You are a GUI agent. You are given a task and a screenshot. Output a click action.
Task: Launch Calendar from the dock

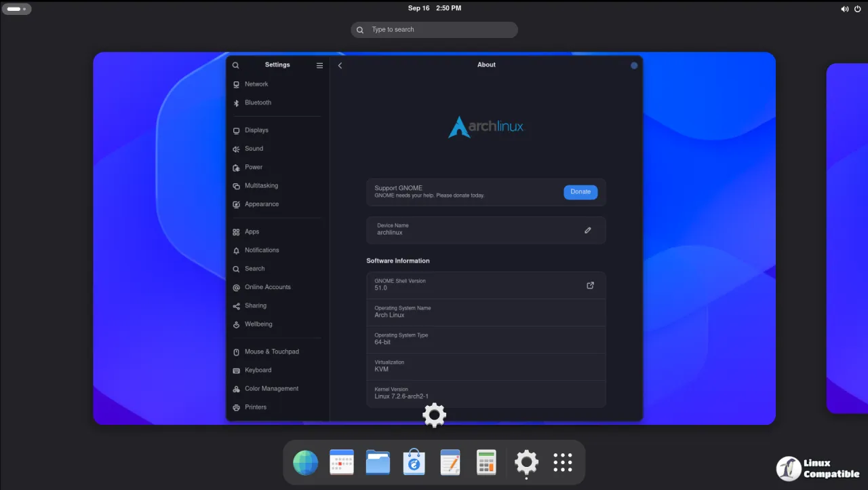coord(342,463)
